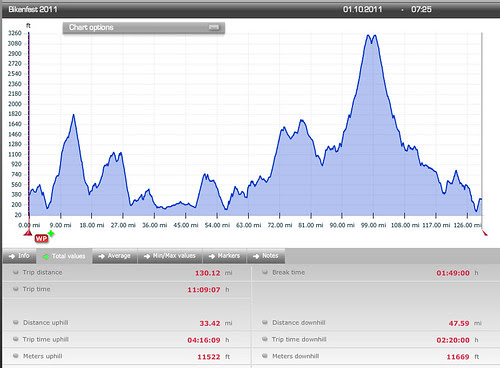Screen dimensions: 500x368
Task: Toggle the Trip time downhill bullet
Action: tap(265, 339)
